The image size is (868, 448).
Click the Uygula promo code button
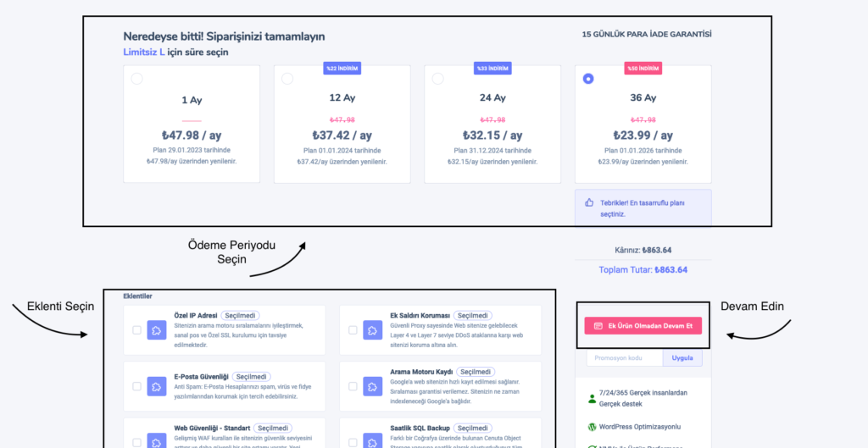tap(682, 358)
